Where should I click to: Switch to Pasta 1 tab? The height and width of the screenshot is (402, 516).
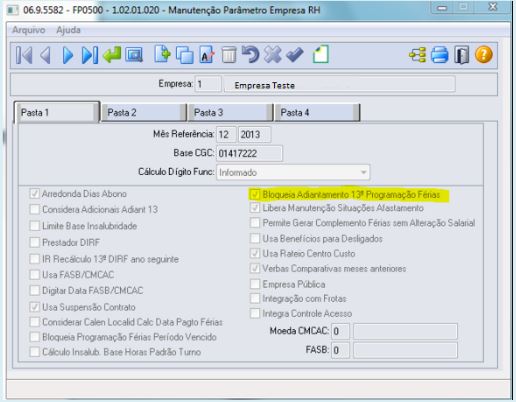(x=57, y=112)
